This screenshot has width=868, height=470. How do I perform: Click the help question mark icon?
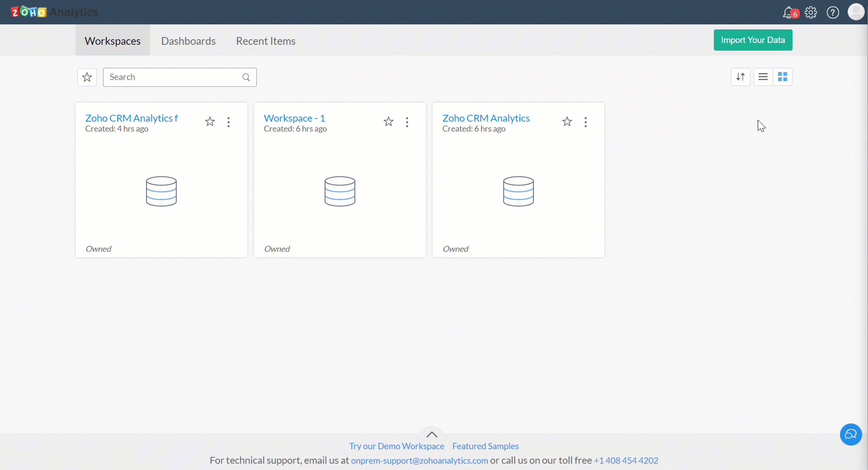click(x=833, y=13)
